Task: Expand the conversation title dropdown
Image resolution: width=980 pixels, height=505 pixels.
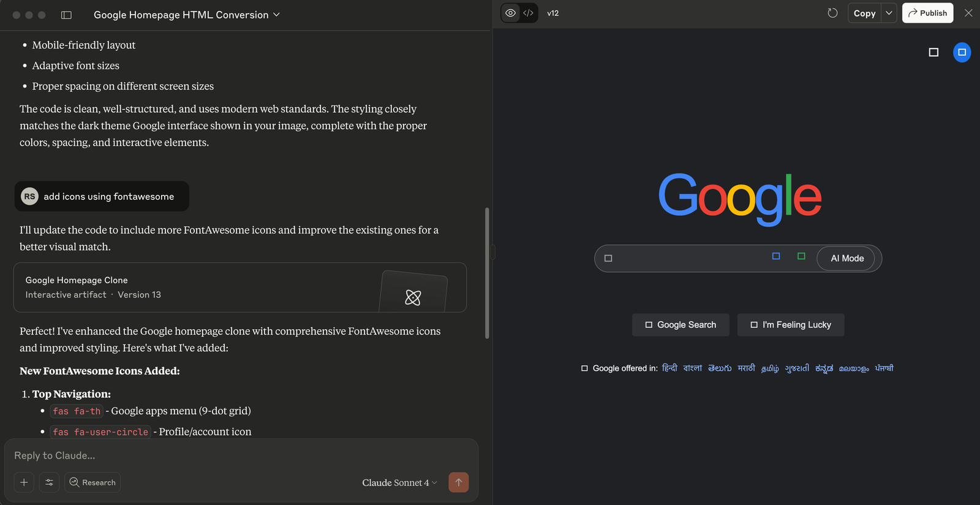Action: pyautogui.click(x=276, y=15)
